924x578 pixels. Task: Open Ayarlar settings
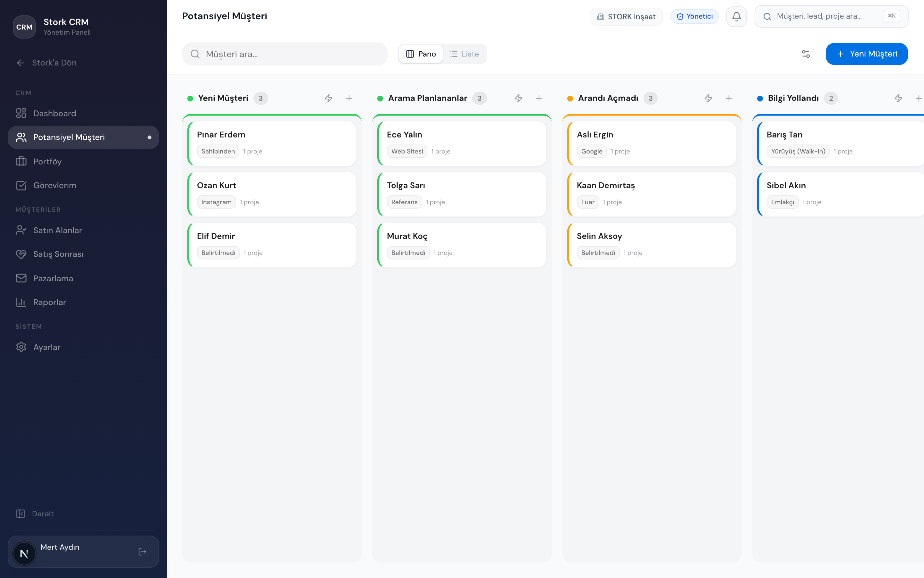pos(83,347)
